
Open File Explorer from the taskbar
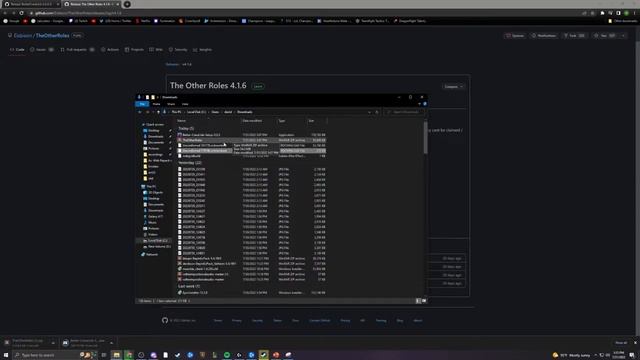(116, 355)
